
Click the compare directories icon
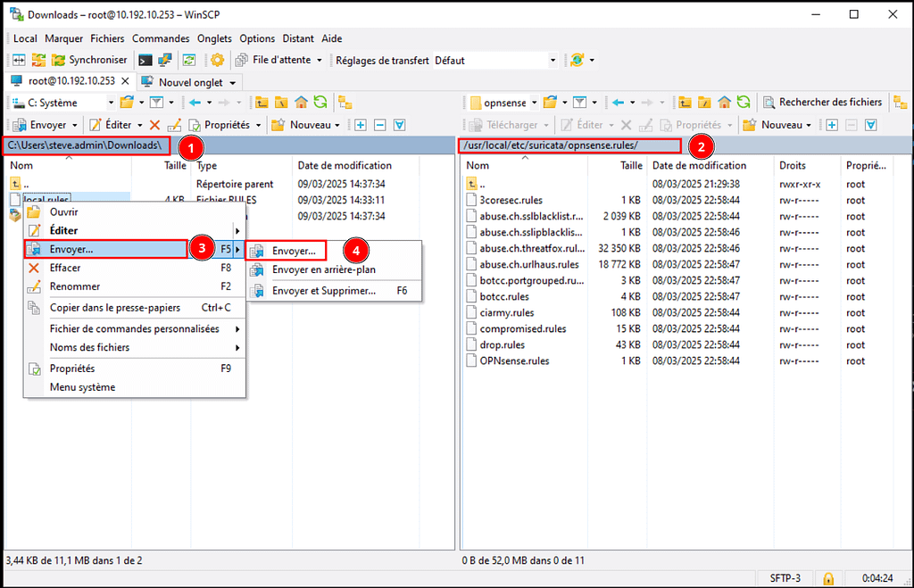(19, 61)
